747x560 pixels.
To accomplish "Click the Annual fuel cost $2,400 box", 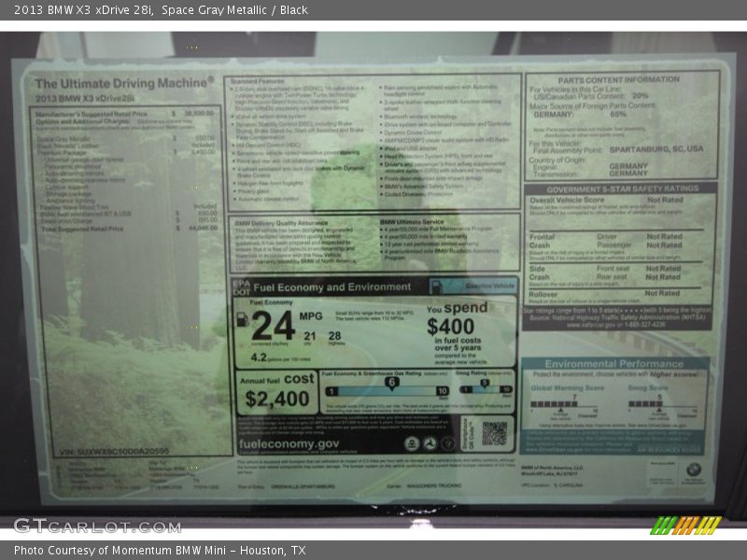I will tap(276, 391).
